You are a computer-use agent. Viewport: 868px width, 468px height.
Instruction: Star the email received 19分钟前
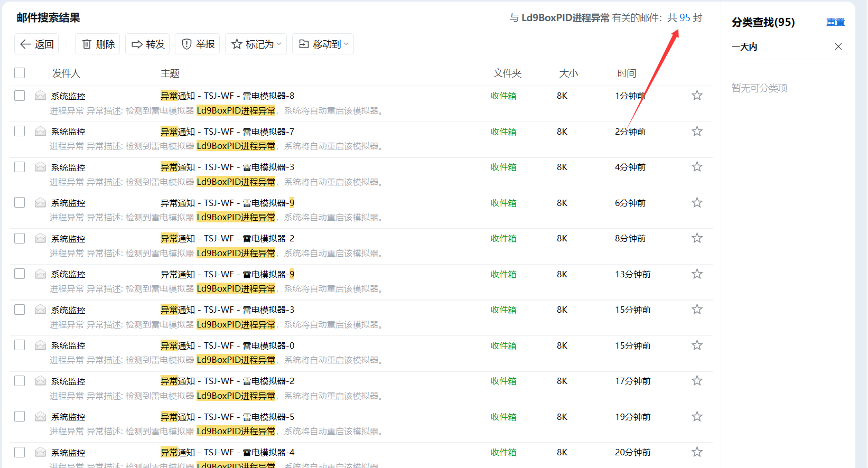click(x=697, y=417)
